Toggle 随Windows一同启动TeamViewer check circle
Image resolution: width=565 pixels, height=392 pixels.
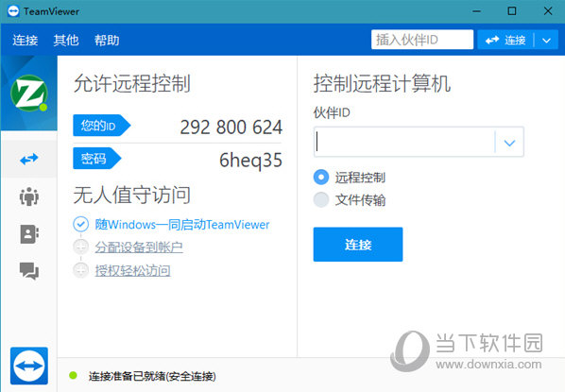[80, 224]
